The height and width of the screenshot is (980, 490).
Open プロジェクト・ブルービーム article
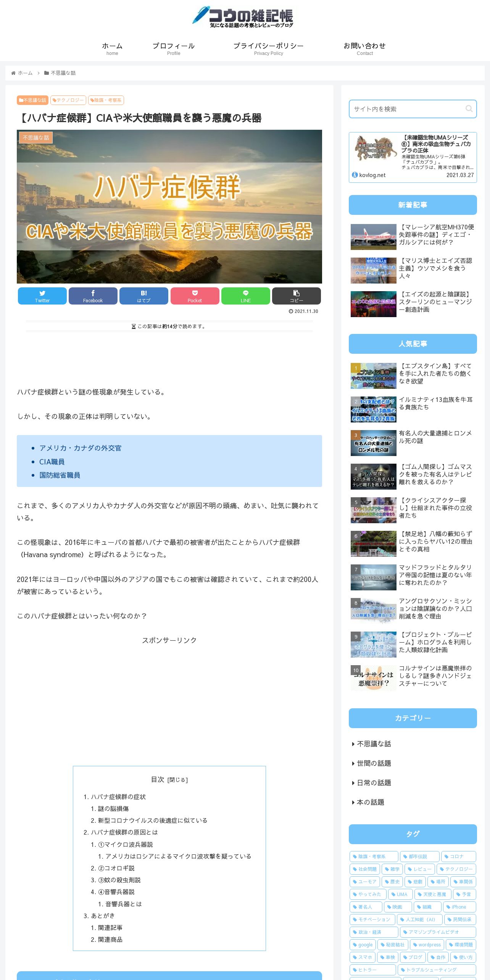click(x=413, y=645)
